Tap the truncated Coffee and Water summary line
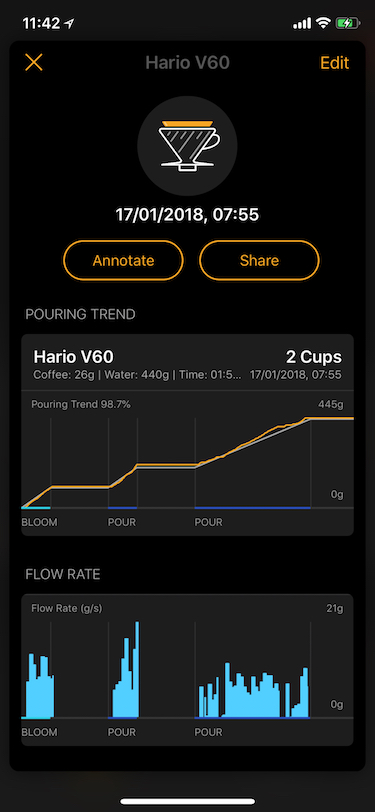The width and height of the screenshot is (375, 812). click(137, 374)
